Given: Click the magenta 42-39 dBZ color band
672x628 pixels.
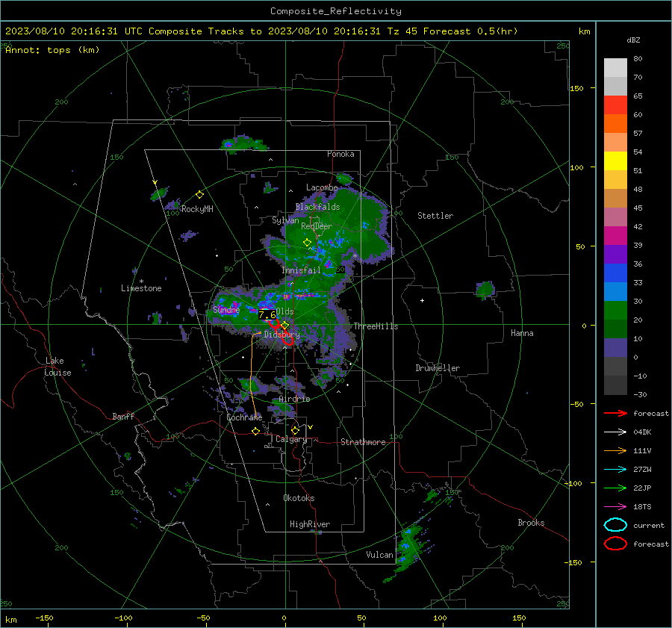Looking at the screenshot, I should pyautogui.click(x=615, y=236).
